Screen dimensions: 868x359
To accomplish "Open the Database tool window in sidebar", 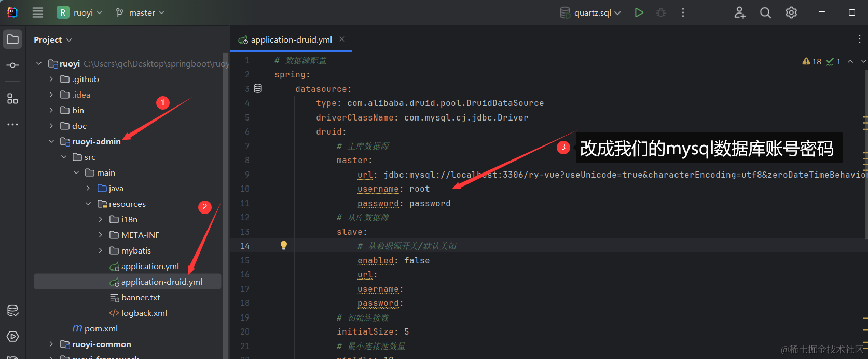I will (x=12, y=311).
